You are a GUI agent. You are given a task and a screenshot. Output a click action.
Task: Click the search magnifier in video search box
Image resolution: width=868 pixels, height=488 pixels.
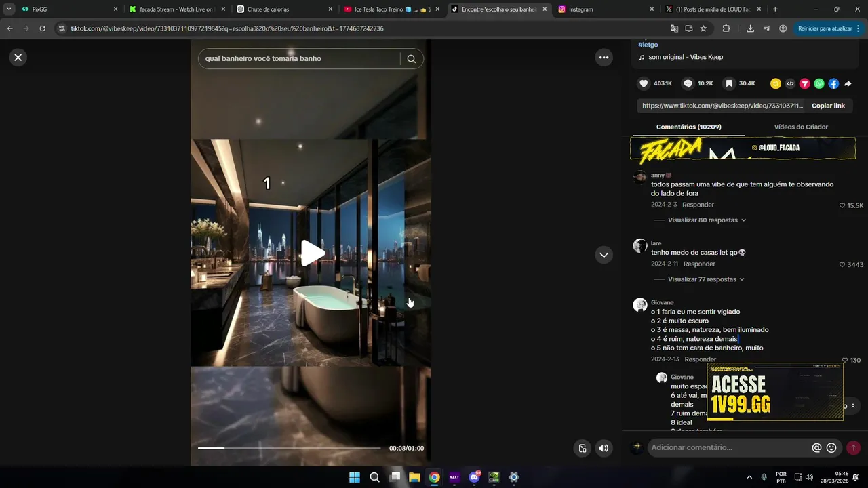click(x=411, y=59)
